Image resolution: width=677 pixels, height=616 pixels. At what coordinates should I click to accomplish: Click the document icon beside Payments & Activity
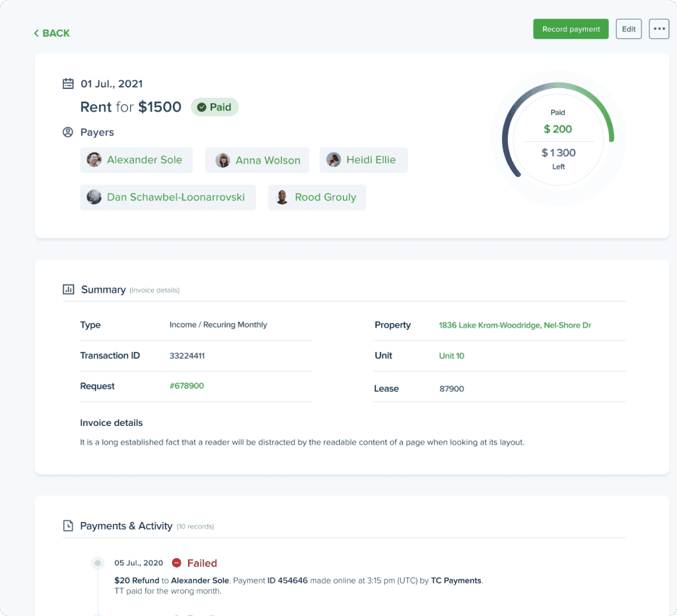[68, 526]
